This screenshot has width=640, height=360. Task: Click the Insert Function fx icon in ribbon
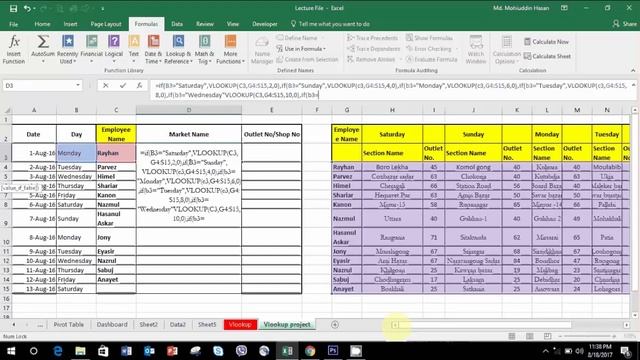point(14,49)
